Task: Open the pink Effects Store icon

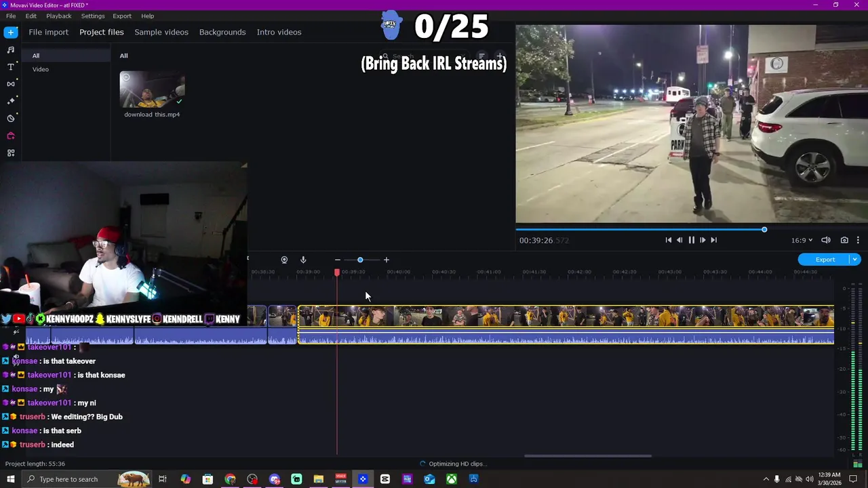Action: (11, 136)
